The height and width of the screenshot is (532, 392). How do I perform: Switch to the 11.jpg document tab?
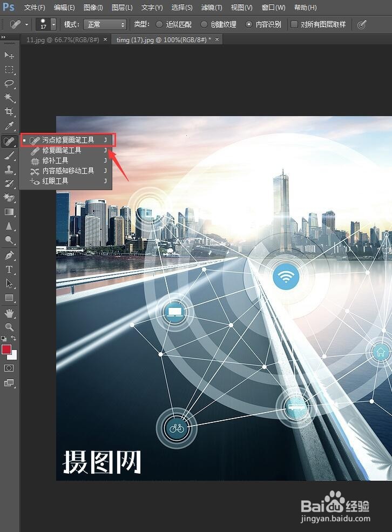coord(63,39)
